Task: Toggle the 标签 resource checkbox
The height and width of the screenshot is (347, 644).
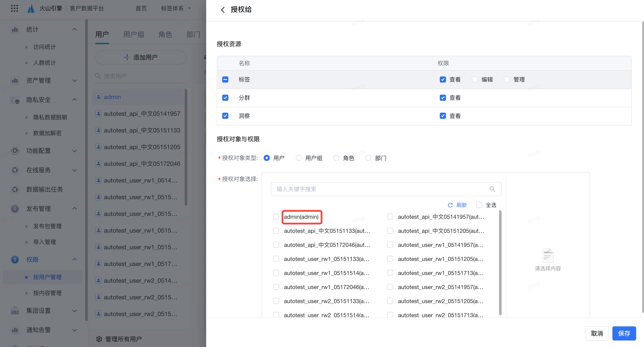Action: pos(225,80)
